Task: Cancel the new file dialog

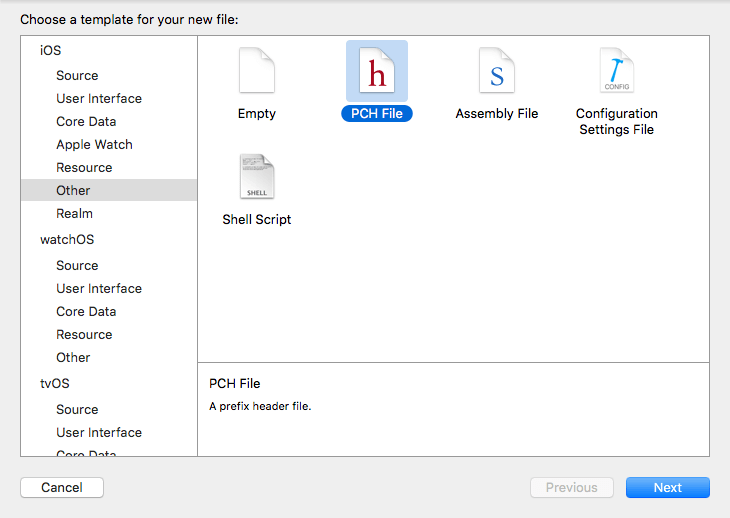Action: coord(62,488)
